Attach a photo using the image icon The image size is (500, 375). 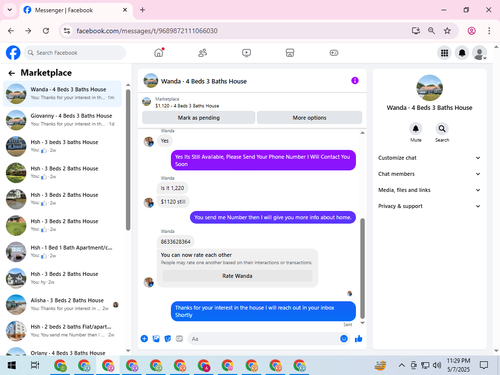[x=156, y=339]
